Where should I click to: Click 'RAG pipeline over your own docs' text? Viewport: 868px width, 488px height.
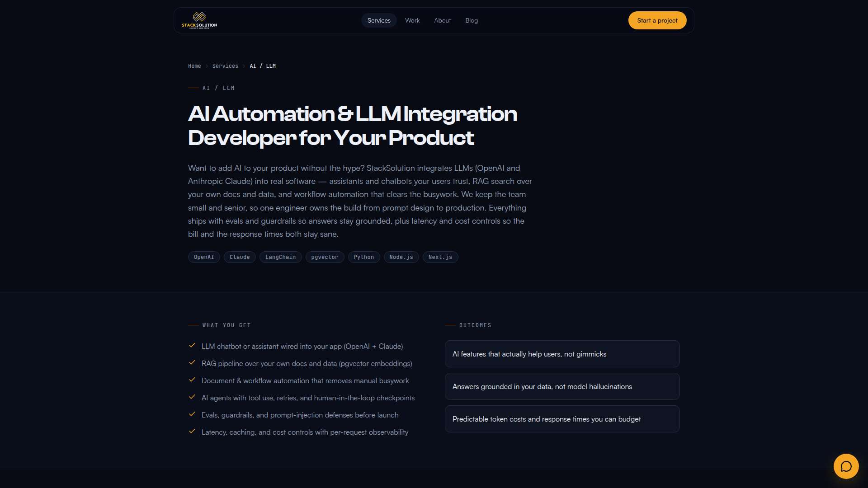307,364
